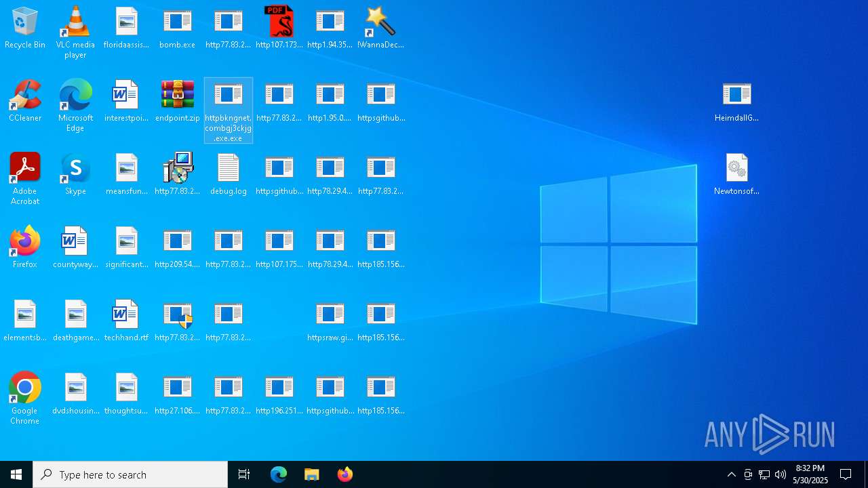Open the clock showing 8:32 PM
Image resolution: width=868 pixels, height=488 pixels.
coord(810,474)
